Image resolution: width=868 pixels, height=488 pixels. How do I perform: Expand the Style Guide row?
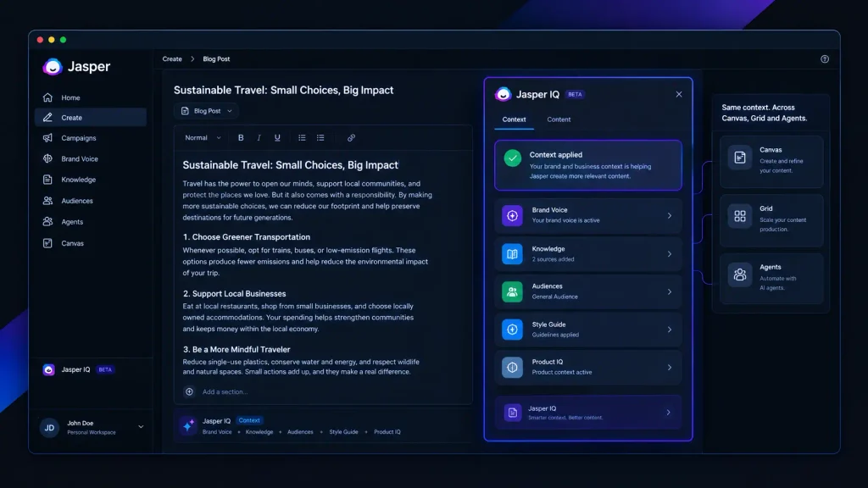588,330
